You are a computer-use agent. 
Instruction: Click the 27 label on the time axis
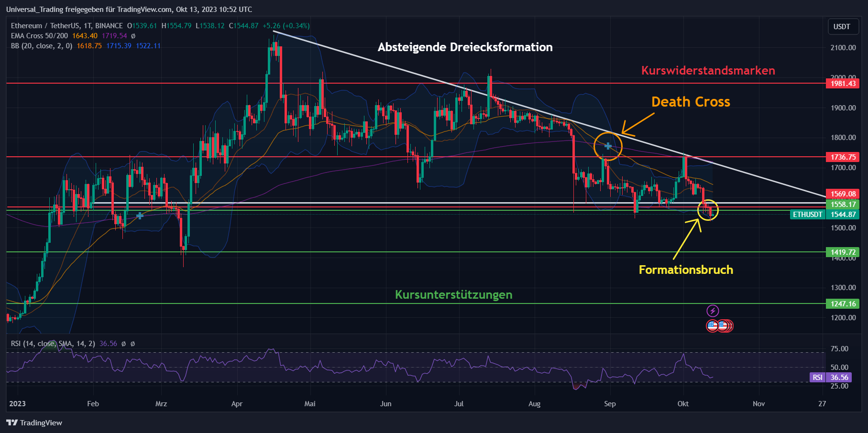(822, 404)
